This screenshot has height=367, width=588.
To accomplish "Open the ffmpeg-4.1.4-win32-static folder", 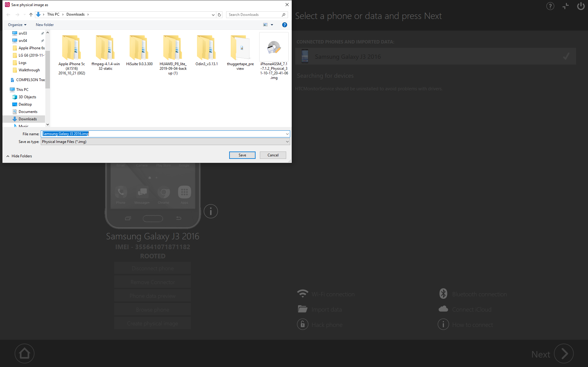I will 105,52.
